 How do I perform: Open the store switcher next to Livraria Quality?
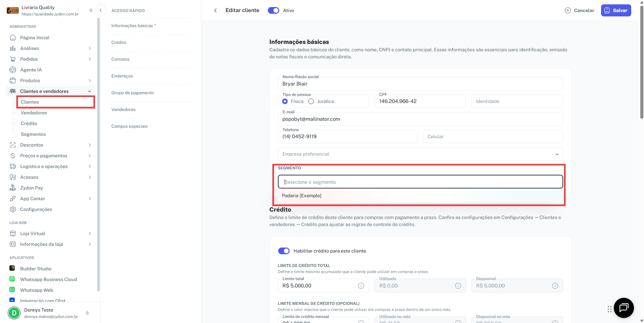coord(91,10)
